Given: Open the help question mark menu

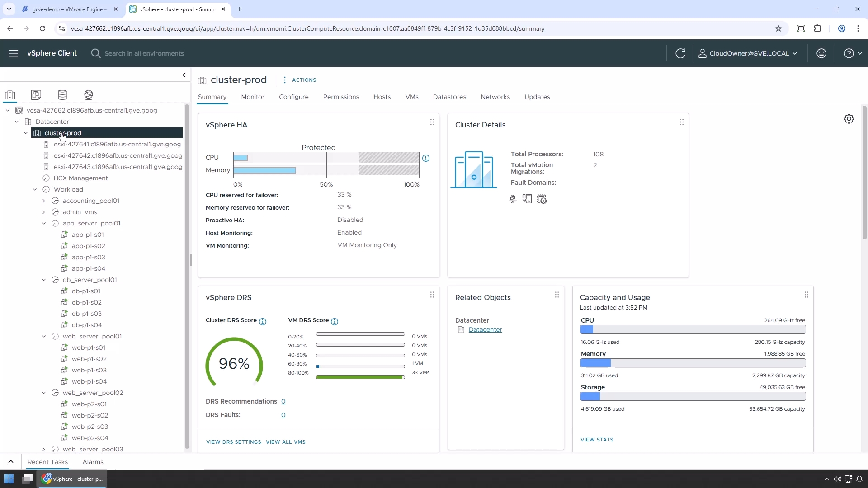Looking at the screenshot, I should click(x=853, y=53).
